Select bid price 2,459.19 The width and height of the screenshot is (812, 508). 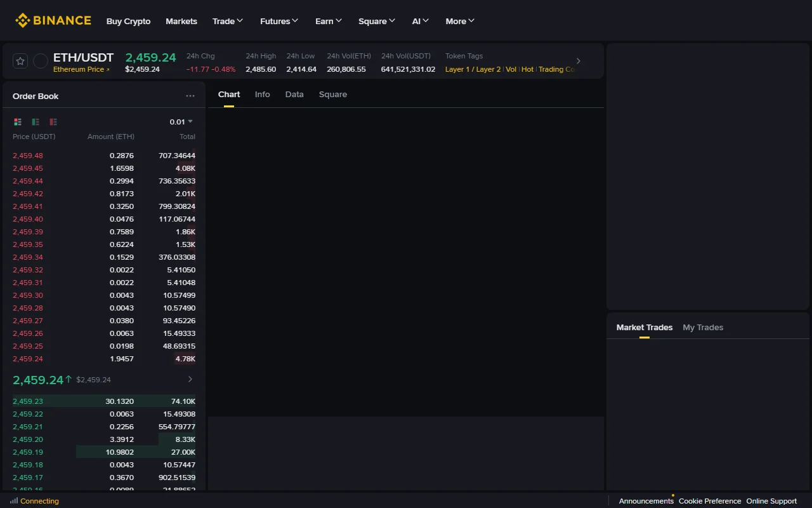(x=28, y=452)
